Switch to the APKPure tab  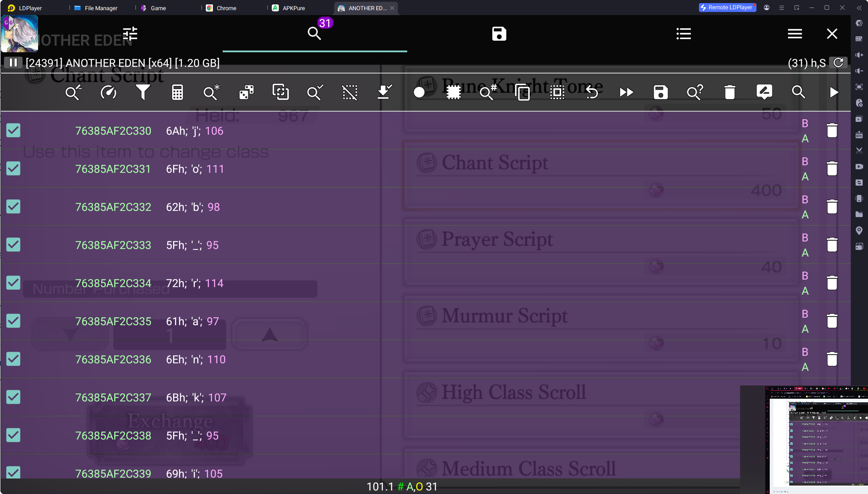[x=289, y=8]
